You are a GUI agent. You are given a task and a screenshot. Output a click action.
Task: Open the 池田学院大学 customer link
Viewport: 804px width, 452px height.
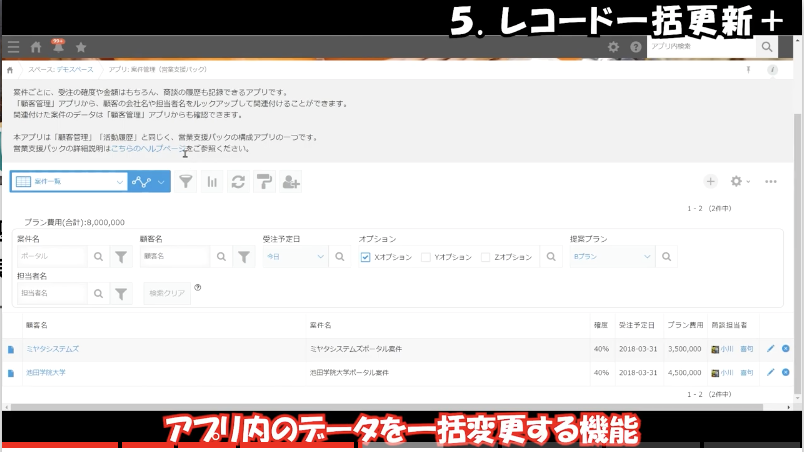46,372
